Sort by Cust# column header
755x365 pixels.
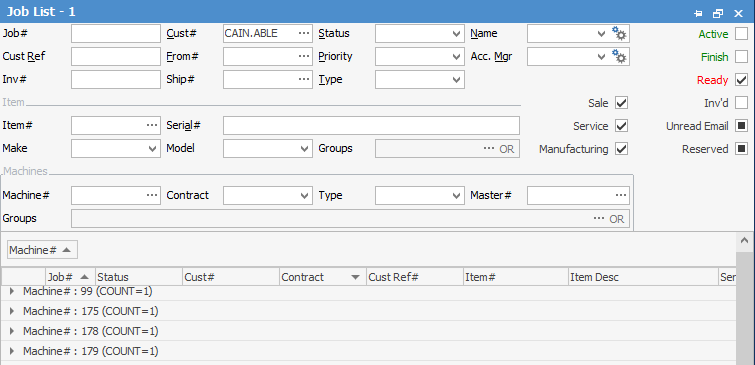231,277
